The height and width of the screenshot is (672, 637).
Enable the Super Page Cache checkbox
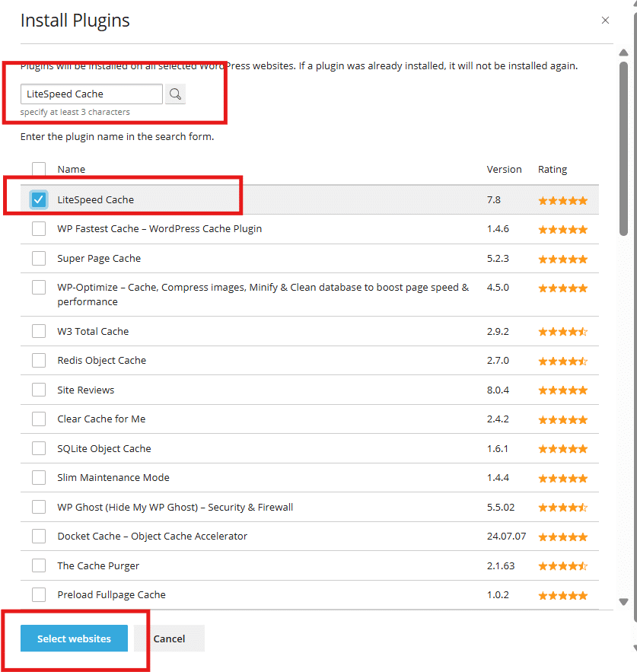point(39,258)
